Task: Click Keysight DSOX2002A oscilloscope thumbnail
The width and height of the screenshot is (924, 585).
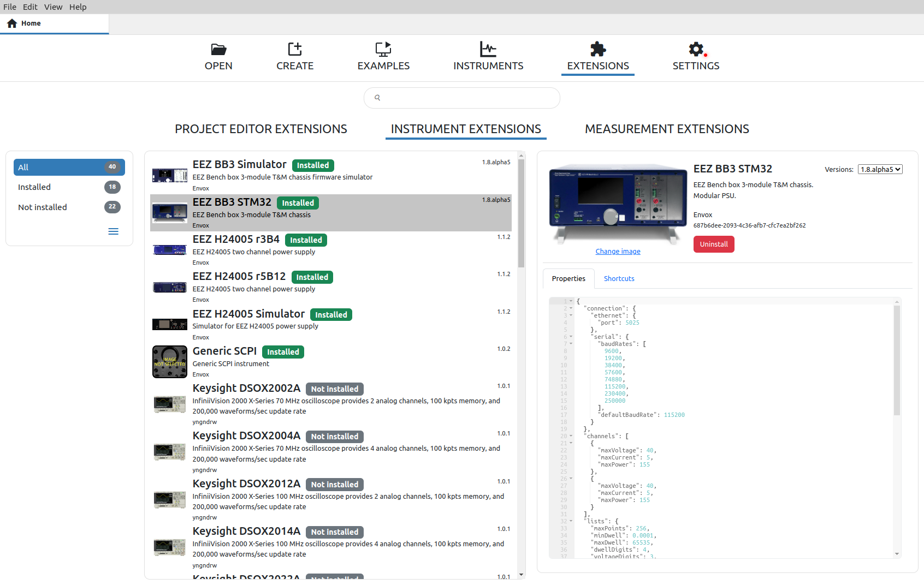Action: click(x=170, y=404)
